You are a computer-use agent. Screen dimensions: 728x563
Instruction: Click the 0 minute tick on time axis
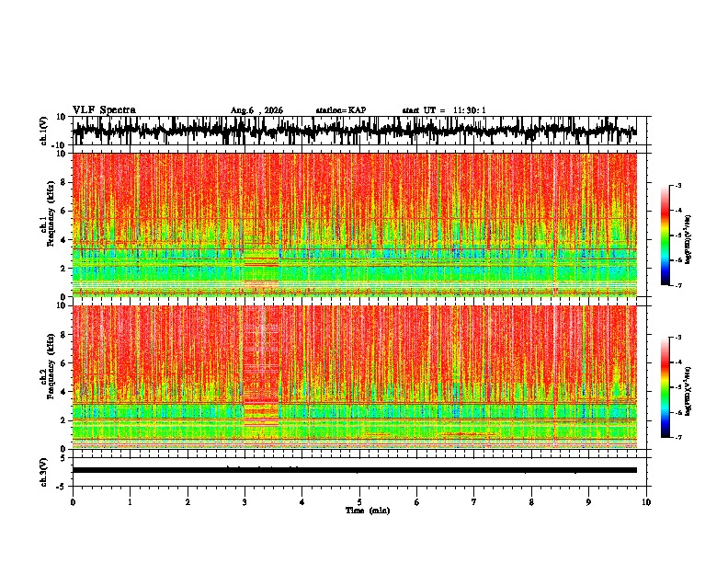point(73,502)
